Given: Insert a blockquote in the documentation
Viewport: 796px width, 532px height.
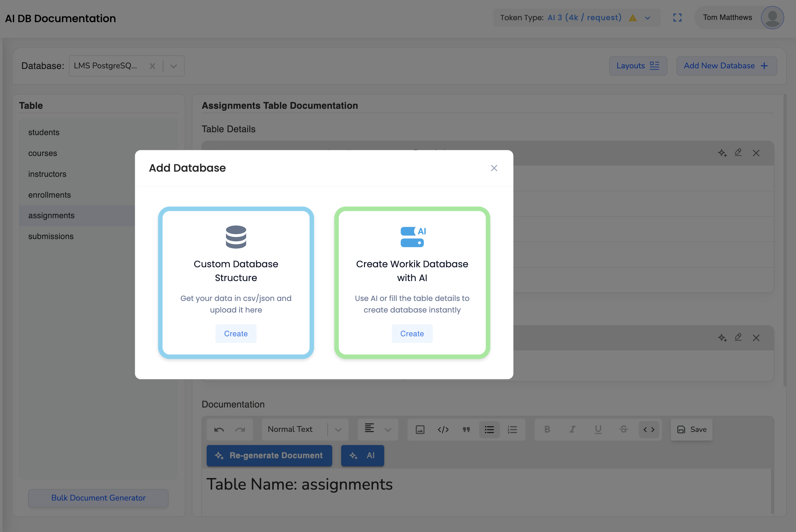Looking at the screenshot, I should 466,429.
